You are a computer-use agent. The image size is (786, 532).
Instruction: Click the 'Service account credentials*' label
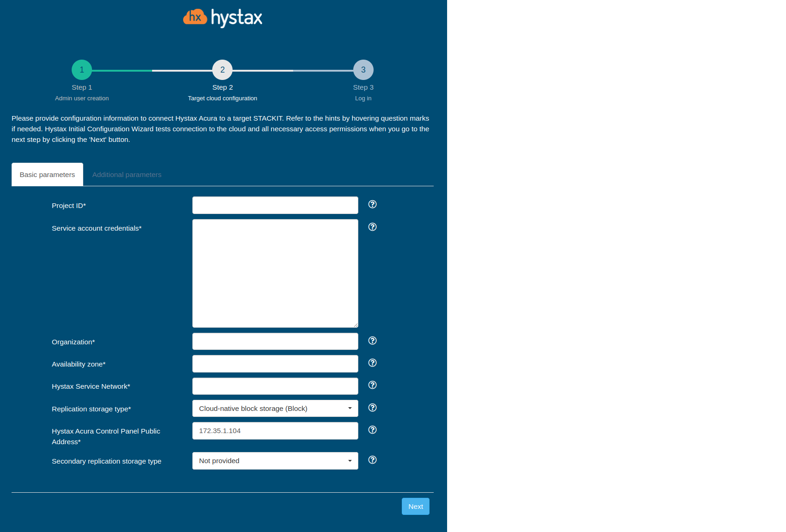(97, 228)
